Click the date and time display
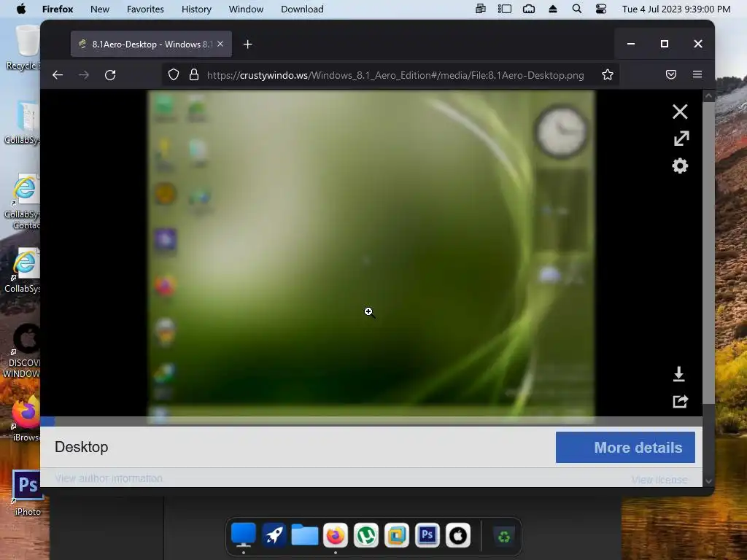Screen dimensions: 747x560 pos(676,9)
